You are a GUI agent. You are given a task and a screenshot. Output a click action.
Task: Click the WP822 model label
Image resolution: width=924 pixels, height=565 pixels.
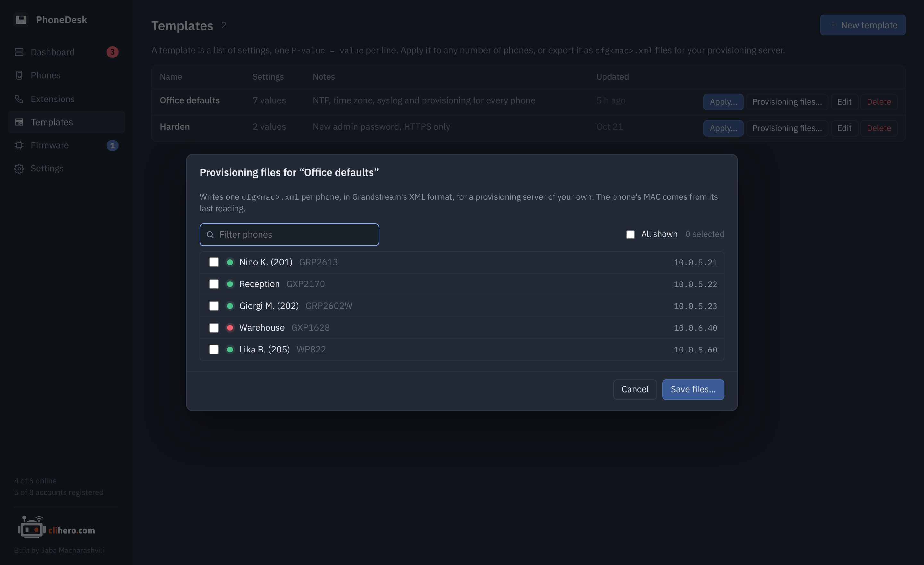point(311,349)
